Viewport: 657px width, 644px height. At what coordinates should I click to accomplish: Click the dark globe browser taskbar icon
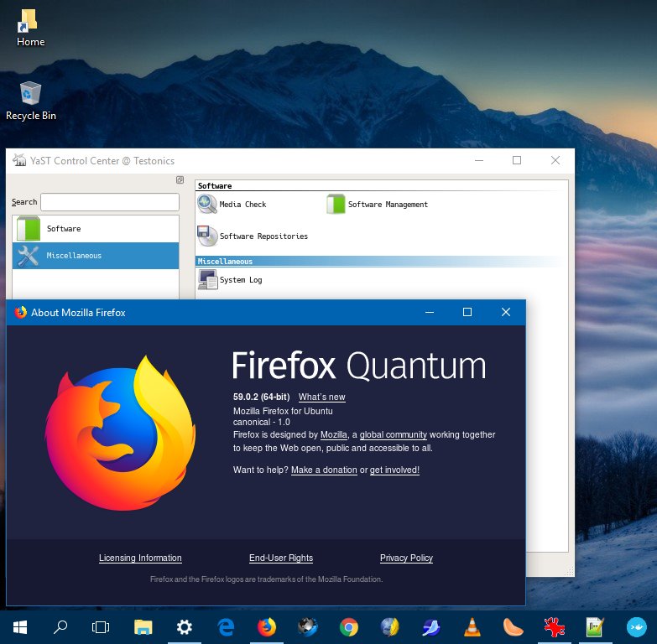tap(308, 627)
